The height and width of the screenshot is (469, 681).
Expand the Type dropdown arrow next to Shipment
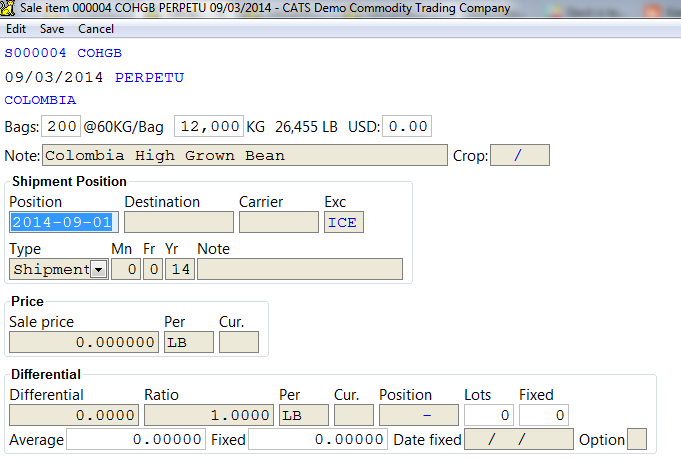(99, 270)
